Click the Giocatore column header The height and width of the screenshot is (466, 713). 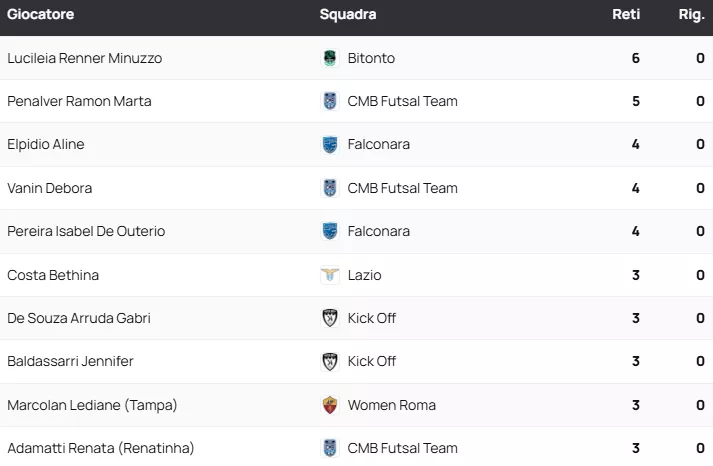tap(41, 15)
